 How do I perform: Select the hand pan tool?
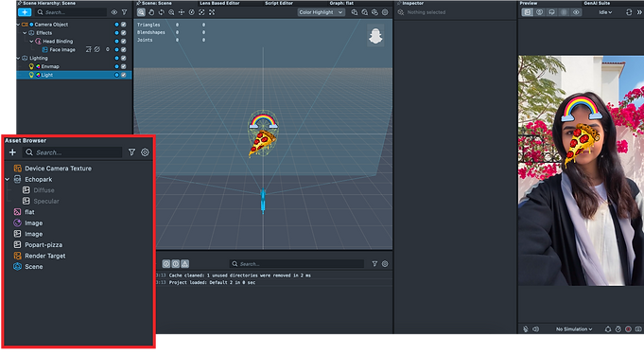pyautogui.click(x=151, y=12)
